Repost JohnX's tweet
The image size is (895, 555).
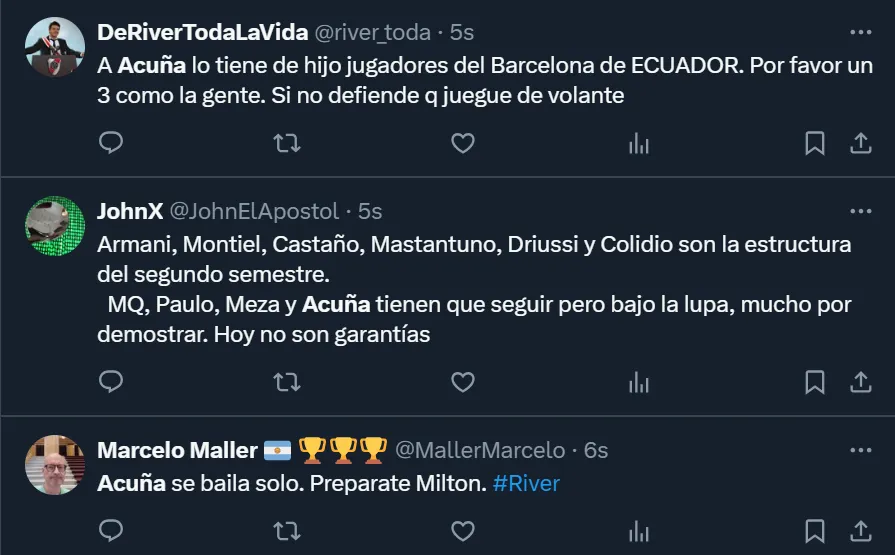[x=287, y=382]
